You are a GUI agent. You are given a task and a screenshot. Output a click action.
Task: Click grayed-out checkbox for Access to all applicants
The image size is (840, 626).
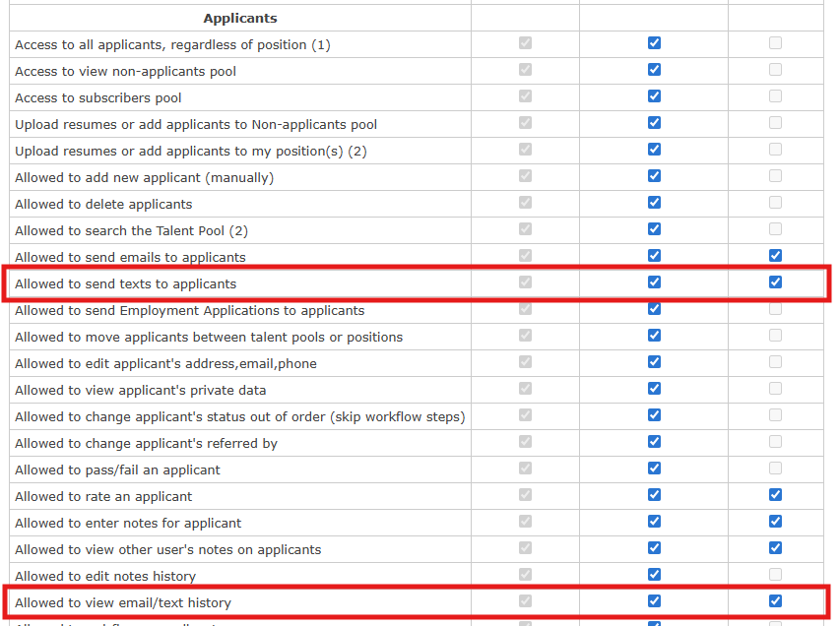tap(526, 43)
